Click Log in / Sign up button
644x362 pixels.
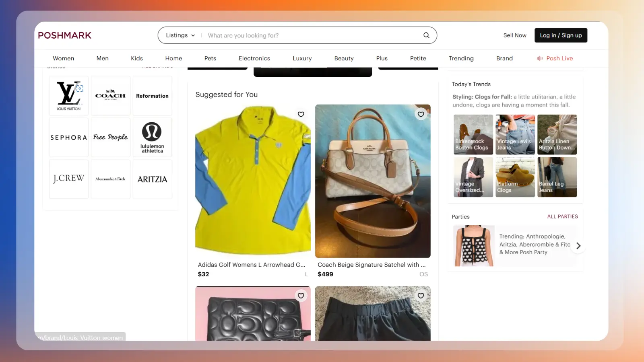point(561,35)
